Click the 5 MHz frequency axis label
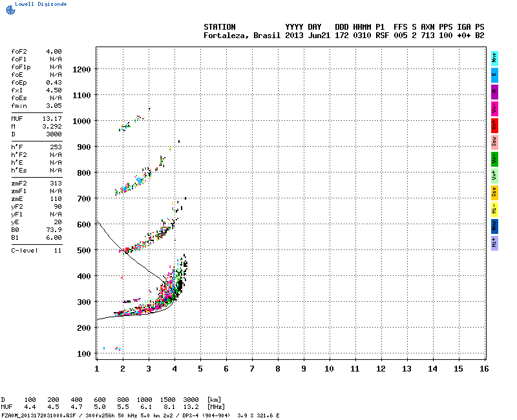Viewport: 517px width, 420px height. point(200,369)
